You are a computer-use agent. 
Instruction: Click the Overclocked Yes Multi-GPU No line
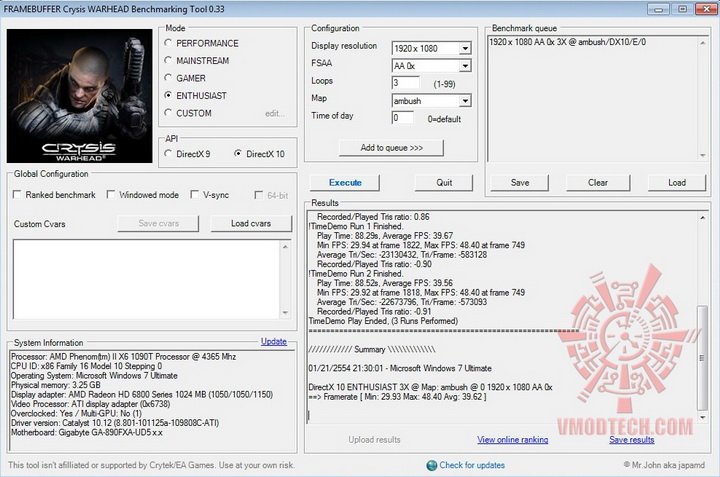click(x=76, y=414)
